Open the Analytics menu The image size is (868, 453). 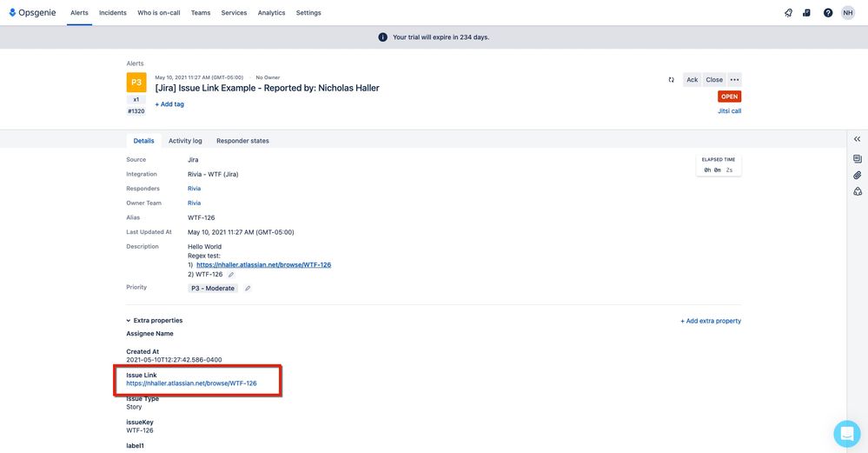[x=271, y=13]
